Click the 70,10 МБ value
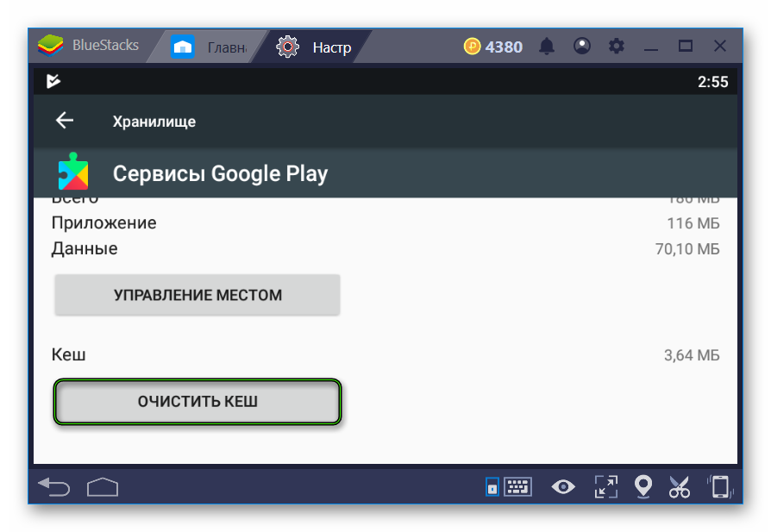 (687, 249)
